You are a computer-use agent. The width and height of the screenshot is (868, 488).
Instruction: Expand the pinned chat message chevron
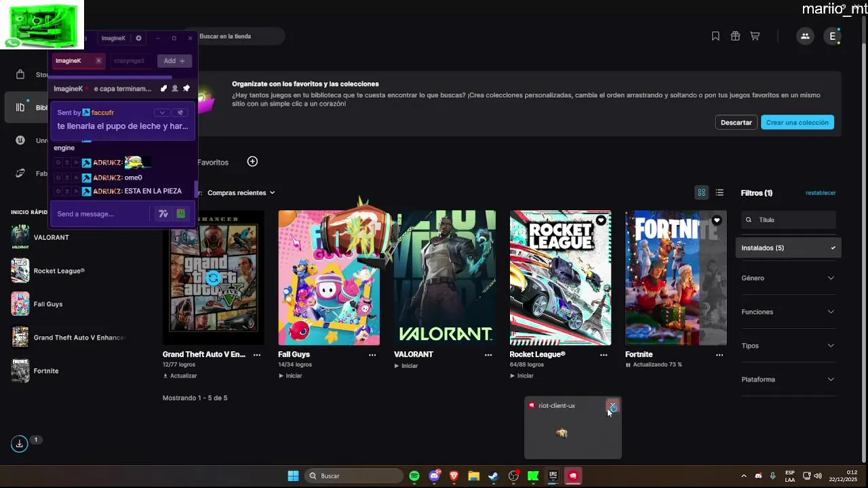161,113
